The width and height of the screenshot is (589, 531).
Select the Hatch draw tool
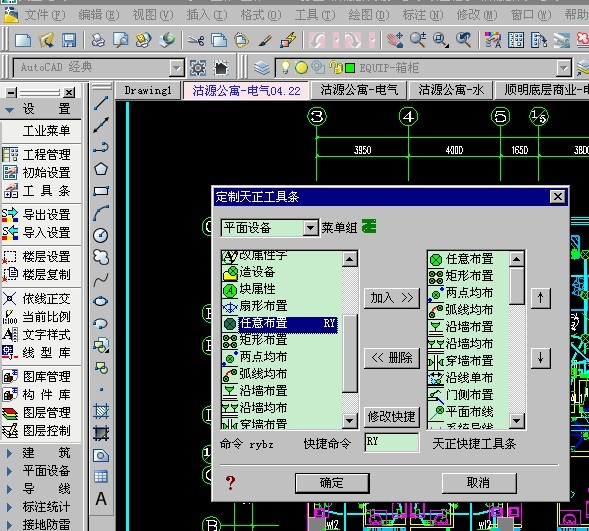[x=101, y=411]
